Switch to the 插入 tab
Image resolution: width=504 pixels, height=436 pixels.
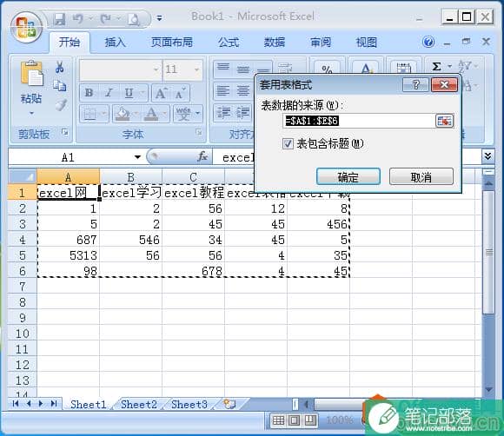(x=115, y=42)
